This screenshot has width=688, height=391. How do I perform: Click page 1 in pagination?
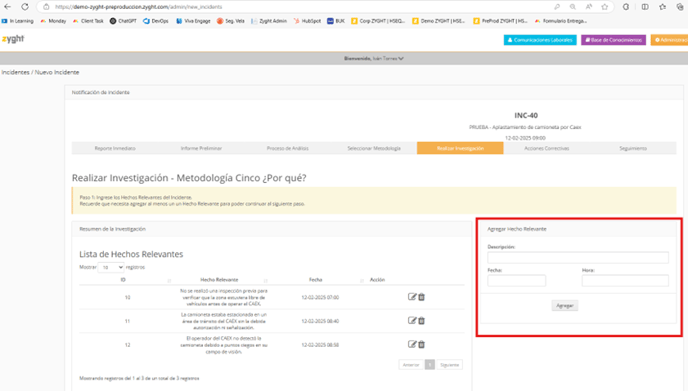tap(430, 365)
